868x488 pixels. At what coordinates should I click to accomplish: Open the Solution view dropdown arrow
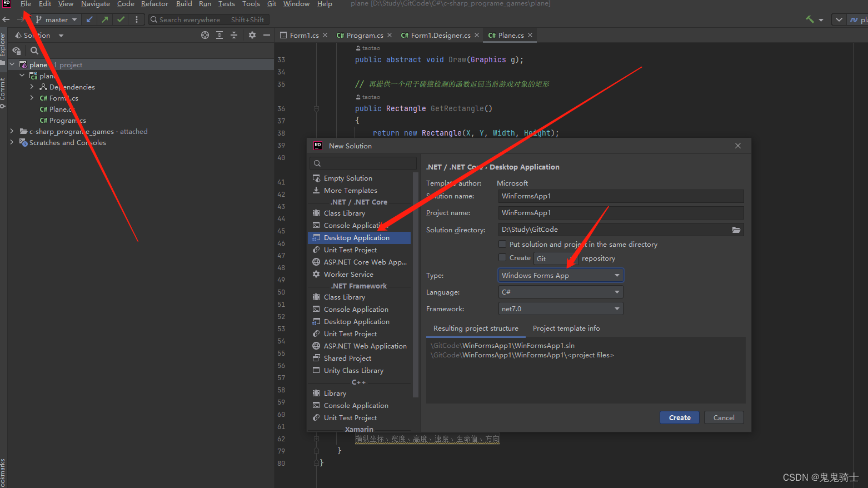click(x=61, y=36)
